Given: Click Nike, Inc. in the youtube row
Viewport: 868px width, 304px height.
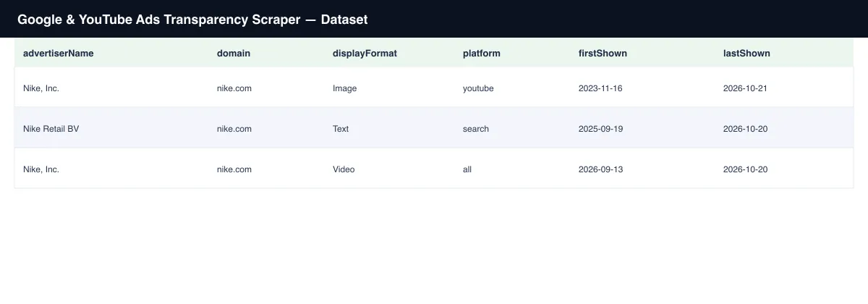Looking at the screenshot, I should coord(41,88).
